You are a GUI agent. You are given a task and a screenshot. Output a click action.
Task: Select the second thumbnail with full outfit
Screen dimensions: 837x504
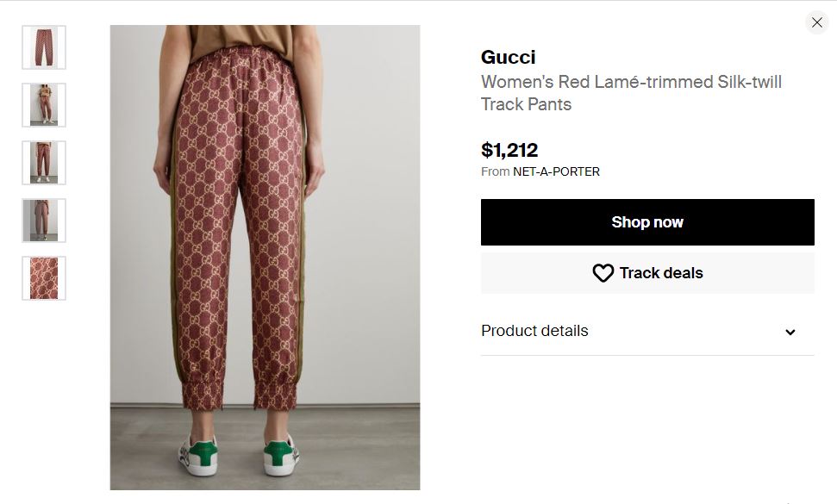click(44, 105)
